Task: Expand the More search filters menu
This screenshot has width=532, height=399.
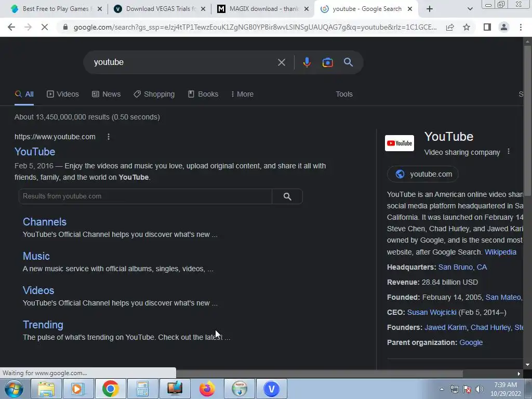Action: tap(242, 95)
